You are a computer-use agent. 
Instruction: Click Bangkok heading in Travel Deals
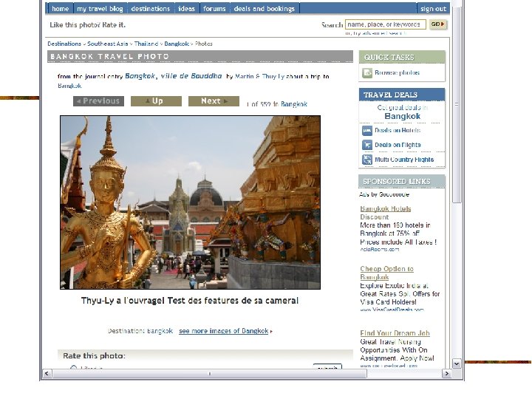(403, 117)
